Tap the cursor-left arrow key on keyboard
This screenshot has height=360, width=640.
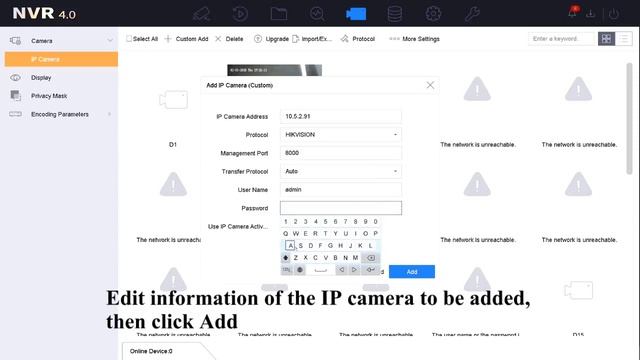click(x=341, y=270)
